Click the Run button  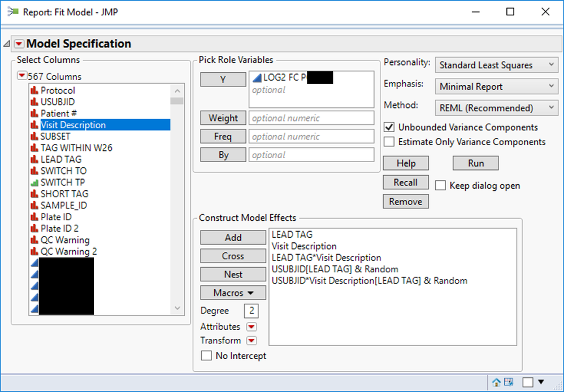point(476,163)
